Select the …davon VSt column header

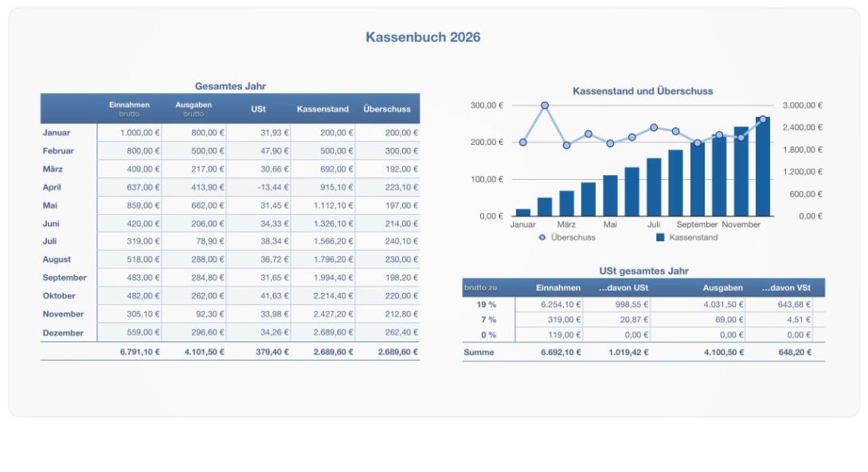785,287
